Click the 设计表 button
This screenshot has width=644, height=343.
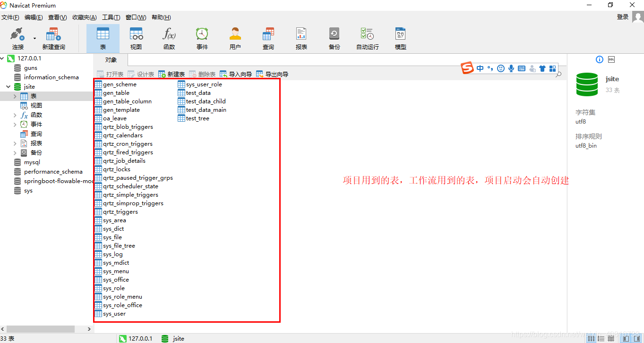coord(141,74)
